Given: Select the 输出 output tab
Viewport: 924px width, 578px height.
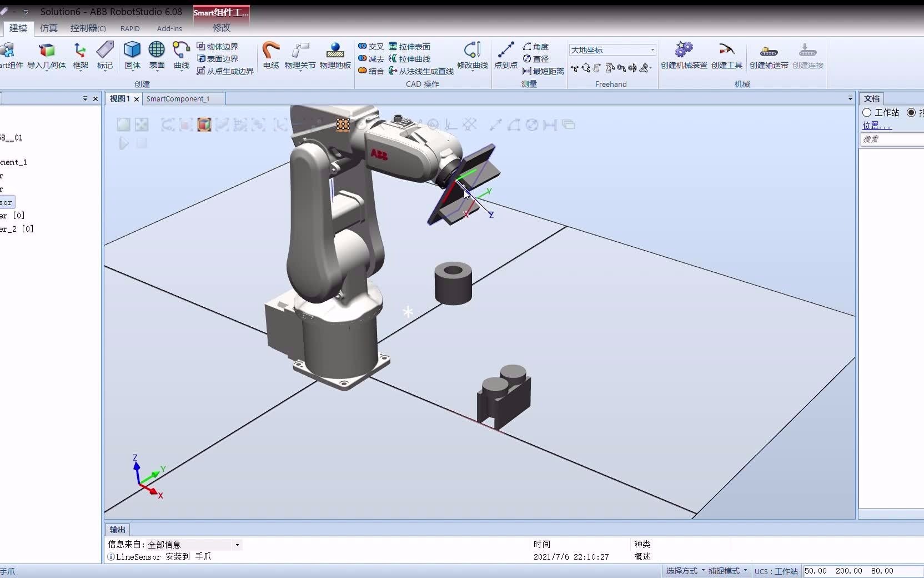Looking at the screenshot, I should 117,530.
